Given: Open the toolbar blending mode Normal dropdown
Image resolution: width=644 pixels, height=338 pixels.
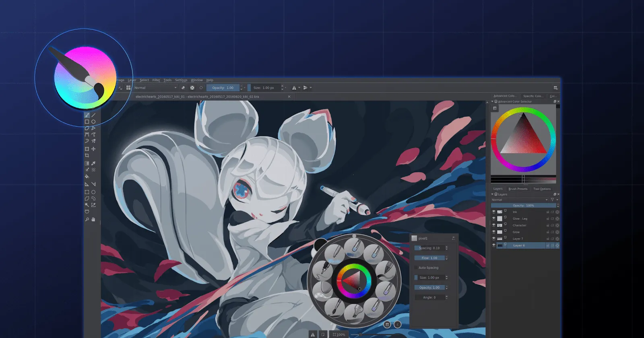Looking at the screenshot, I should (x=155, y=88).
